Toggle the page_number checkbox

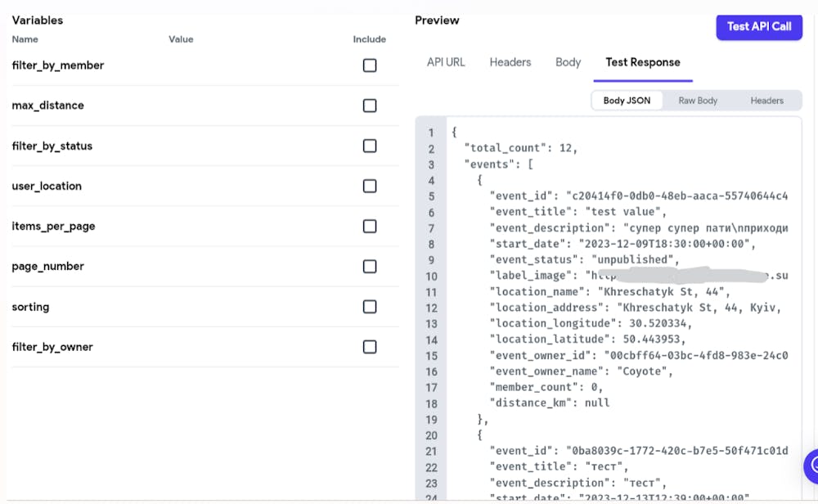[x=369, y=266]
